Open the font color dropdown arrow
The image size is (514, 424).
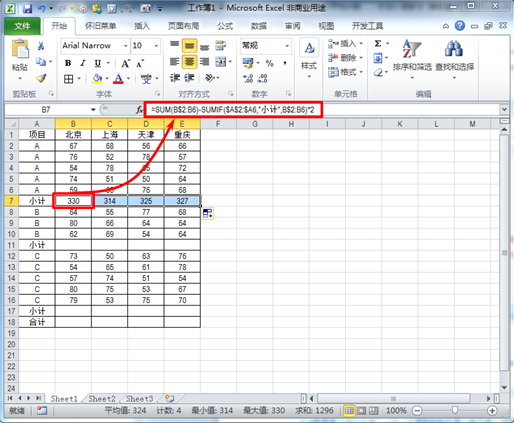[x=129, y=79]
